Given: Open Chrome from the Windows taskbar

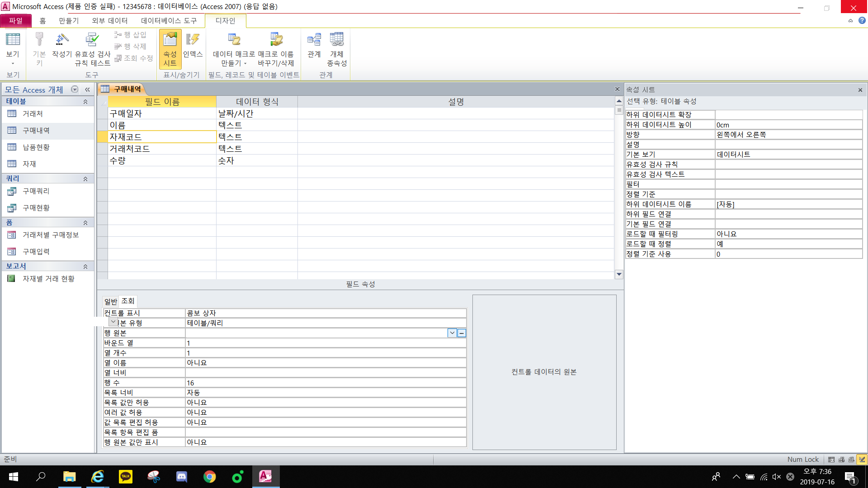Looking at the screenshot, I should [x=209, y=476].
